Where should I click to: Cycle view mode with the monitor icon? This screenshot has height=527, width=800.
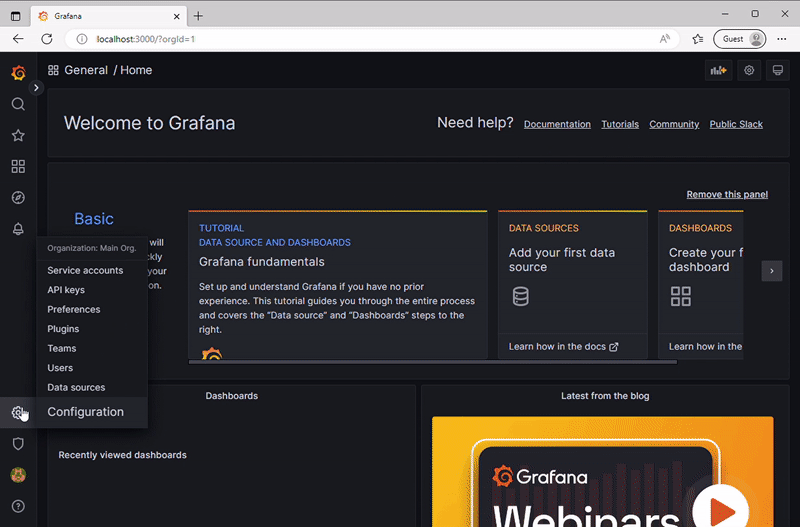pyautogui.click(x=778, y=70)
